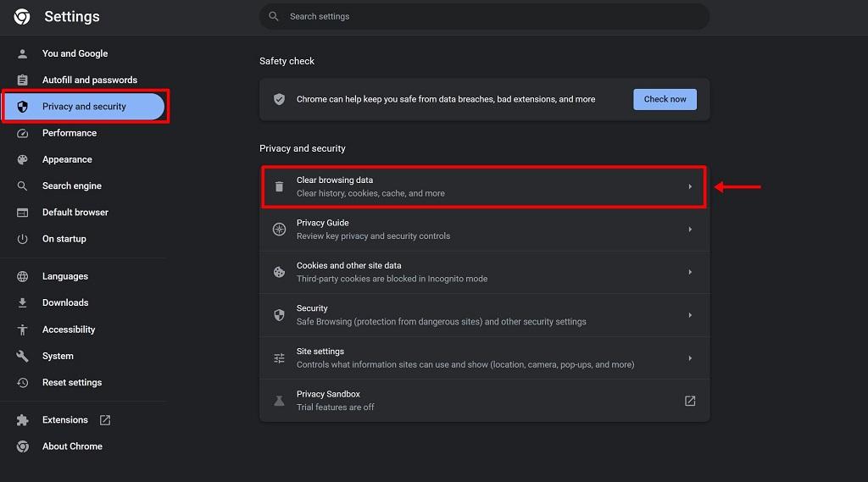Click the download arrow icon for Downloads

click(22, 302)
